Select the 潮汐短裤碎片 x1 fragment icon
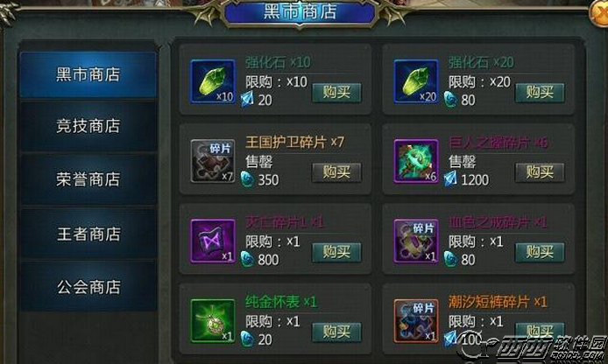 tap(415, 320)
